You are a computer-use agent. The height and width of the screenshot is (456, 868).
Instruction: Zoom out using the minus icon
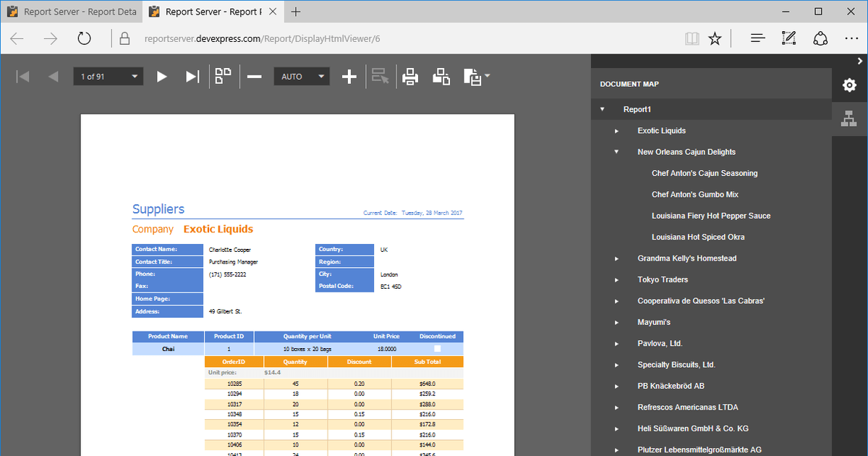tap(254, 76)
